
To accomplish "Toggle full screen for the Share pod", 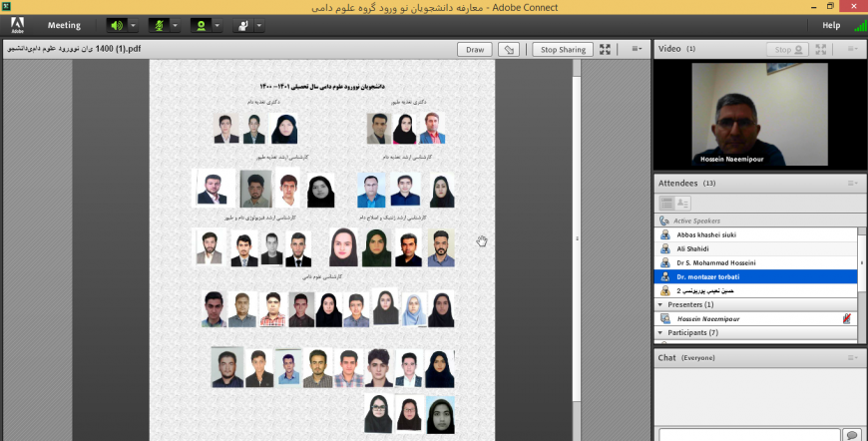I will pos(605,49).
